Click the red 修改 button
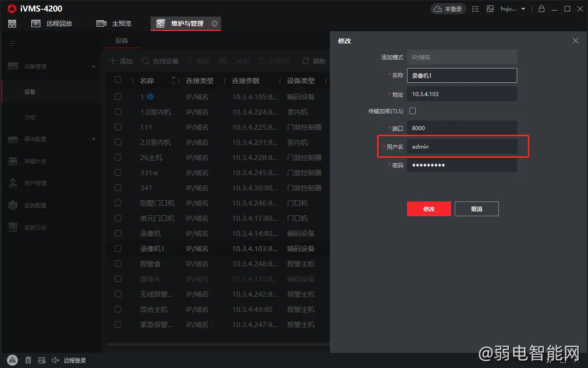 pyautogui.click(x=429, y=209)
